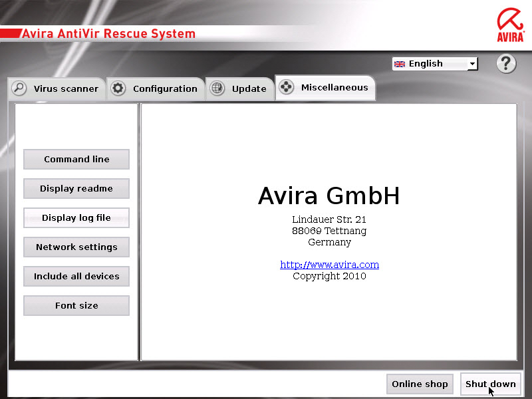This screenshot has width=532, height=399.
Task: Open Network settings
Action: (x=76, y=247)
